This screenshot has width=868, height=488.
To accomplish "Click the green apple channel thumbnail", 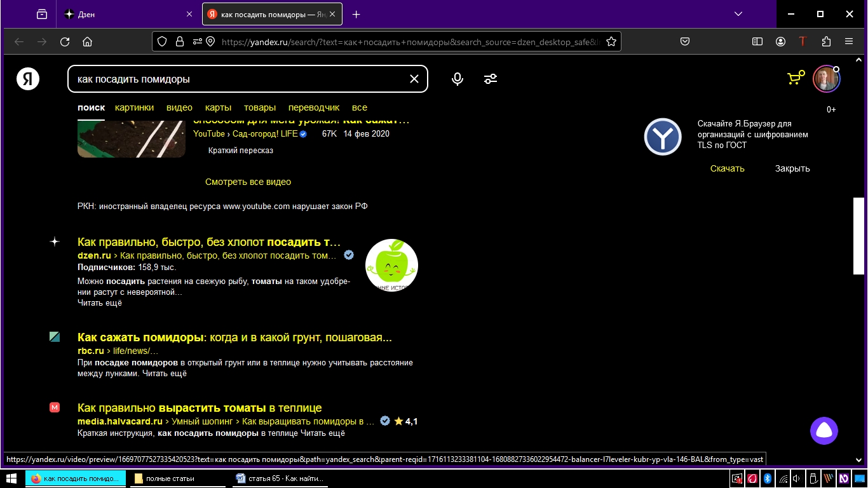I will click(391, 266).
